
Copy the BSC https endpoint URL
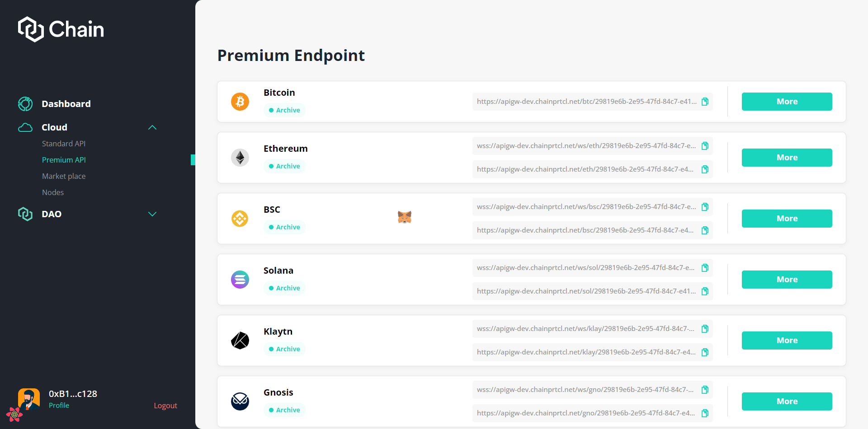tap(705, 230)
